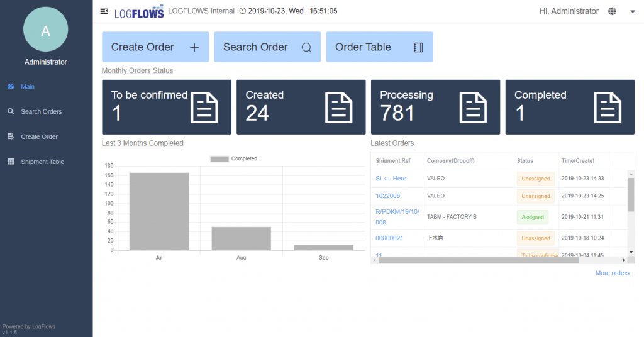Image resolution: width=644 pixels, height=337 pixels.
Task: Click the Jul bar in the chart
Action: tap(159, 211)
